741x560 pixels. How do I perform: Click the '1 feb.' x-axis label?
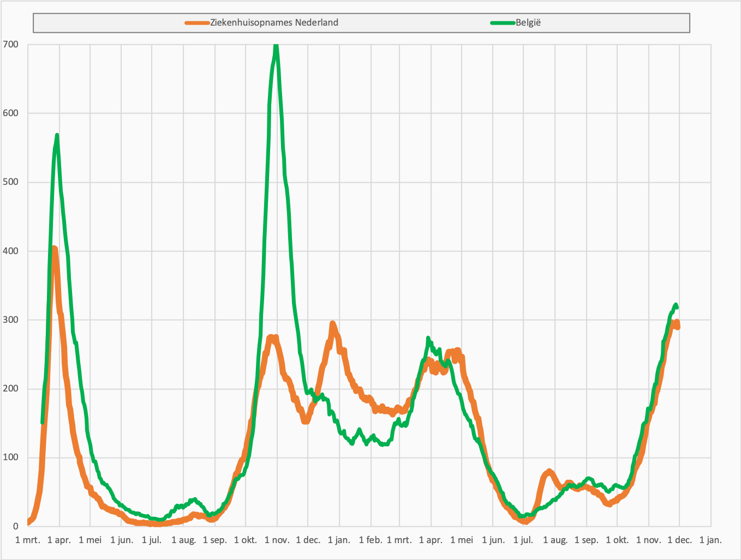pos(370,540)
